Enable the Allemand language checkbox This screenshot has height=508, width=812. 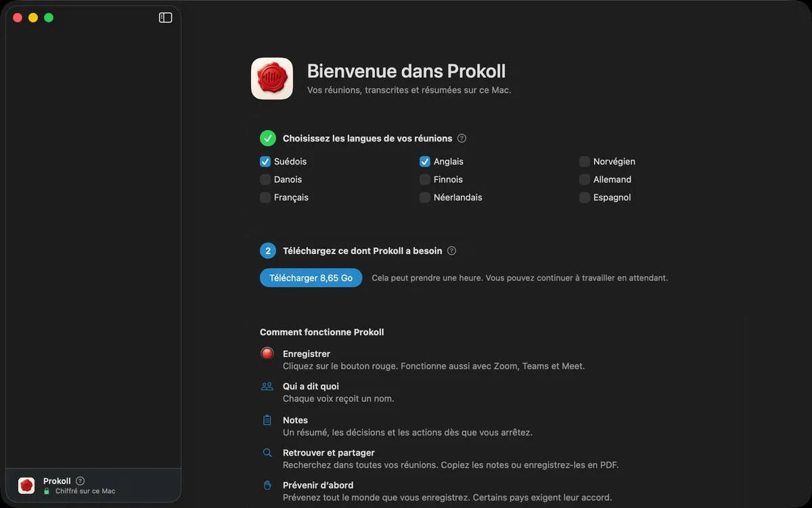click(x=585, y=179)
